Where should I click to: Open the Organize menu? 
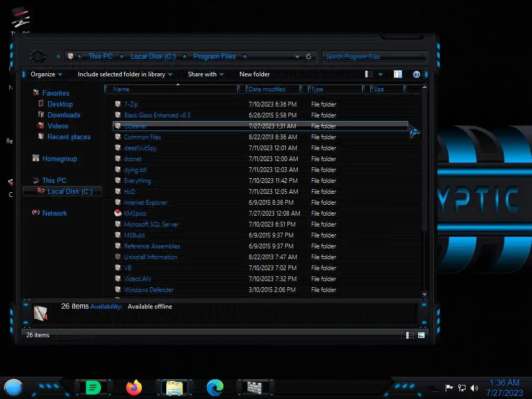click(46, 74)
